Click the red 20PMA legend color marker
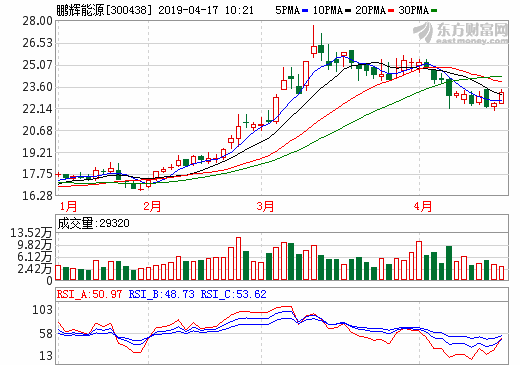This screenshot has width=520, height=365. click(x=391, y=11)
